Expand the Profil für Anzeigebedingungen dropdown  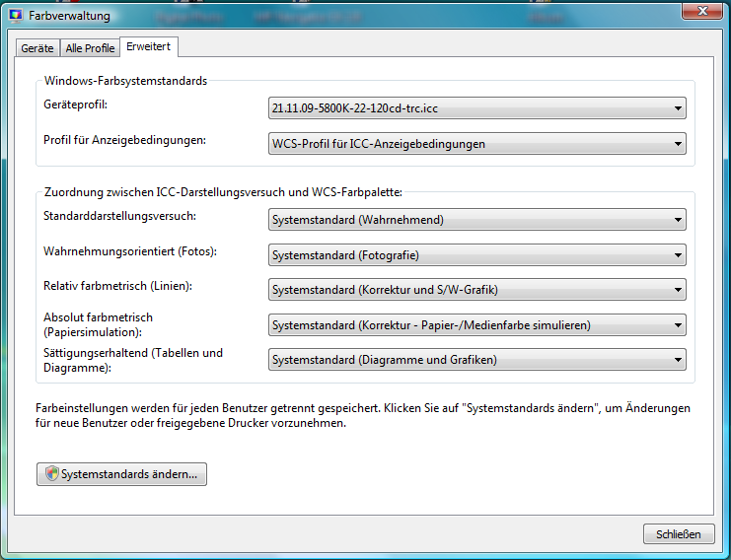point(477,144)
